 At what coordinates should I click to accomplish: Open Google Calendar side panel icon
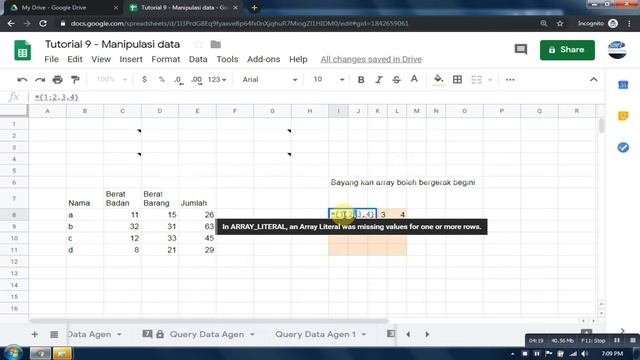623,85
